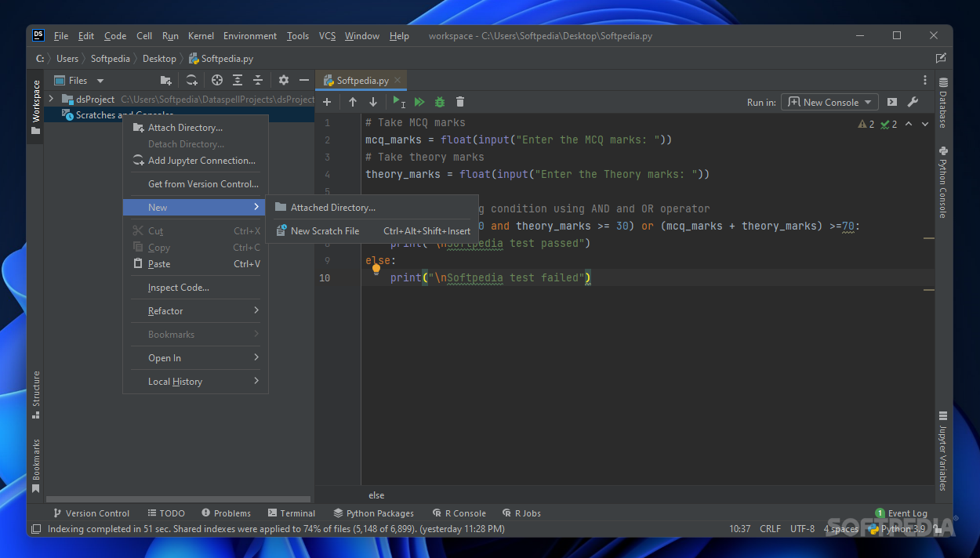Open the CRLF line separator selector
Image resolution: width=980 pixels, height=558 pixels.
[x=770, y=529]
